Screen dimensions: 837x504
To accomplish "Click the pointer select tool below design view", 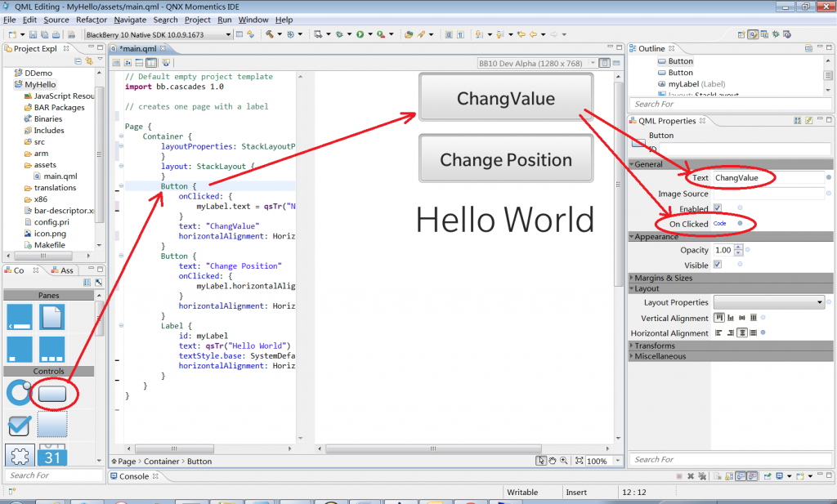I will [x=541, y=461].
